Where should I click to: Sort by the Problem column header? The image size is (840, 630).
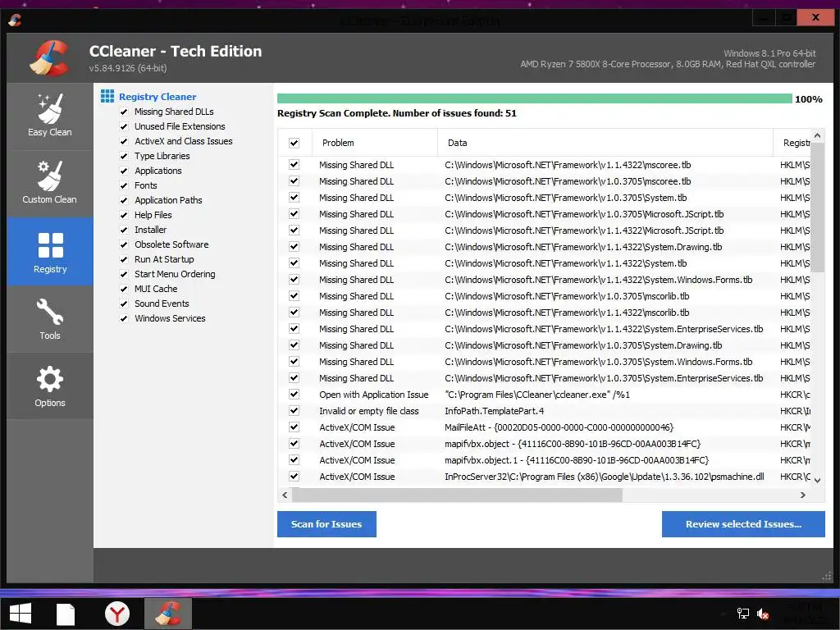(x=374, y=143)
